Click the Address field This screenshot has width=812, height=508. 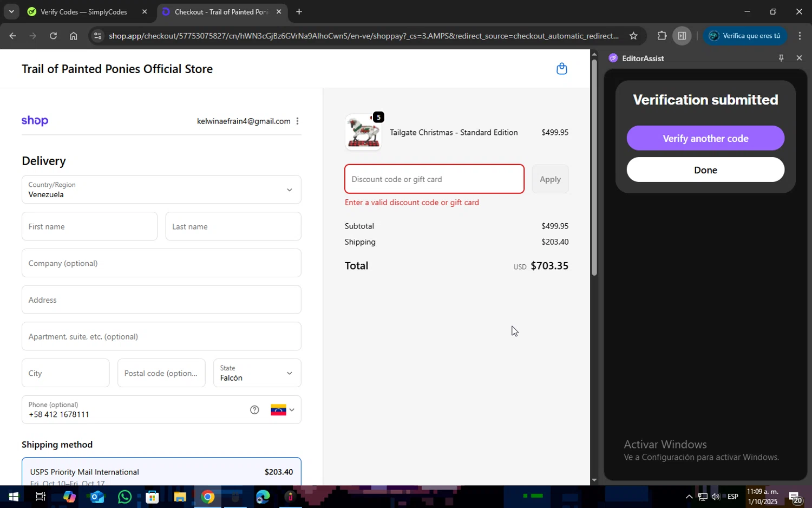pyautogui.click(x=161, y=299)
